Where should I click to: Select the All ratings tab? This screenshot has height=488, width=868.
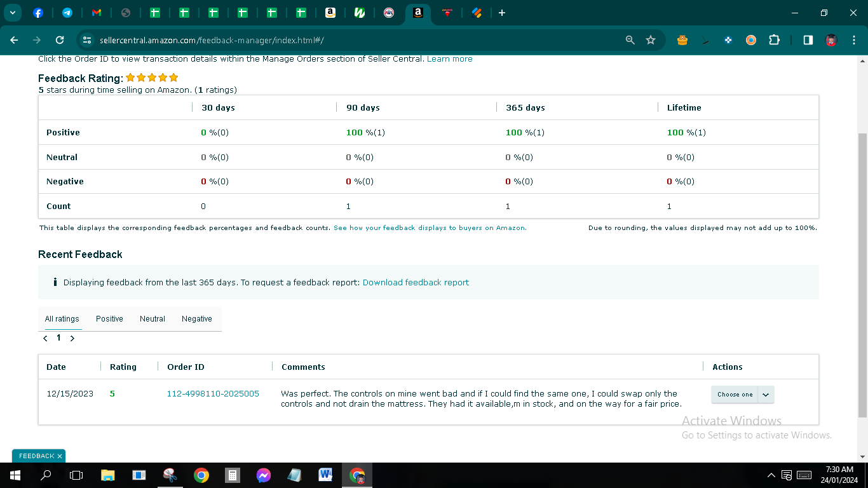coord(62,319)
